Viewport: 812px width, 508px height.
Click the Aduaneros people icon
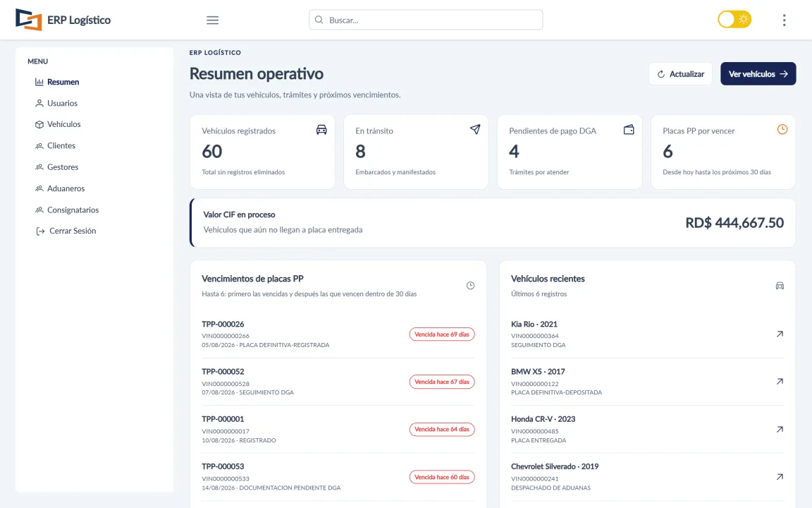pyautogui.click(x=39, y=188)
